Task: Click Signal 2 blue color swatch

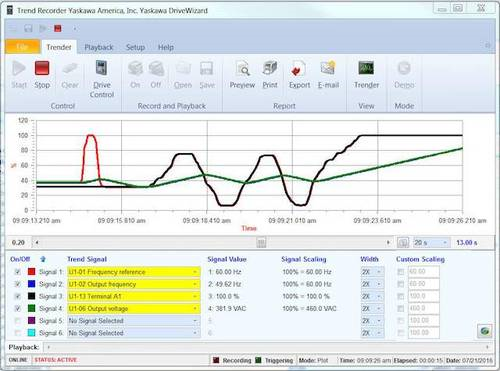Action: (32, 284)
